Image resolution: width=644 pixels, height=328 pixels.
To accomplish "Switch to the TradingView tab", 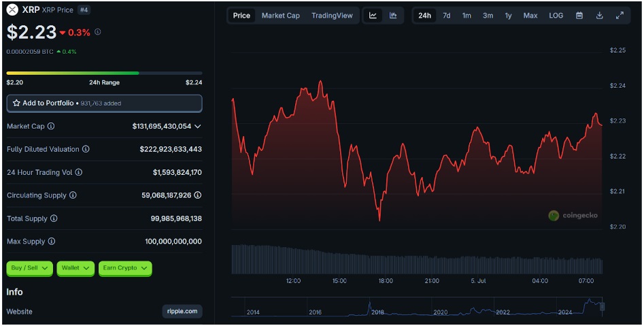I will tap(332, 16).
